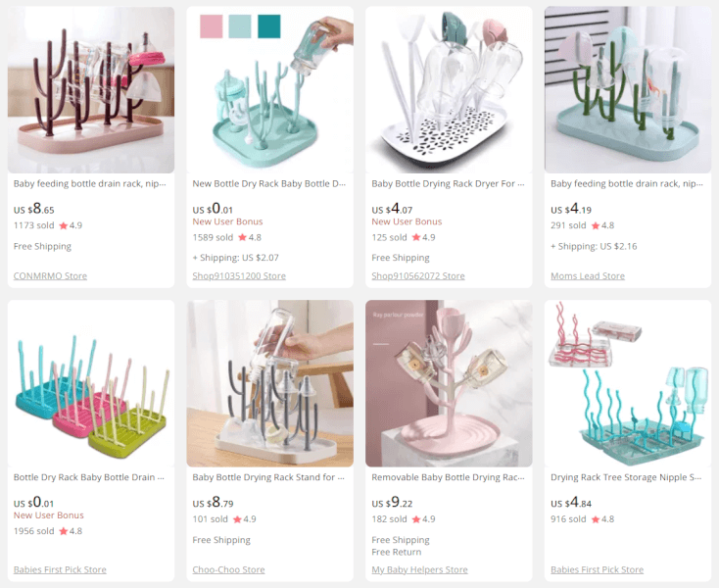Open the My Baby Helpers Store link
719x588 pixels.
[419, 569]
